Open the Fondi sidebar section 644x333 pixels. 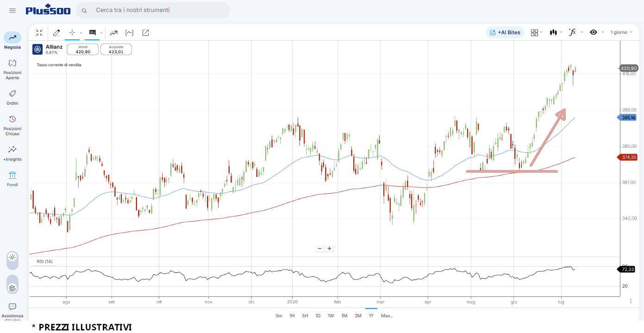(13, 179)
